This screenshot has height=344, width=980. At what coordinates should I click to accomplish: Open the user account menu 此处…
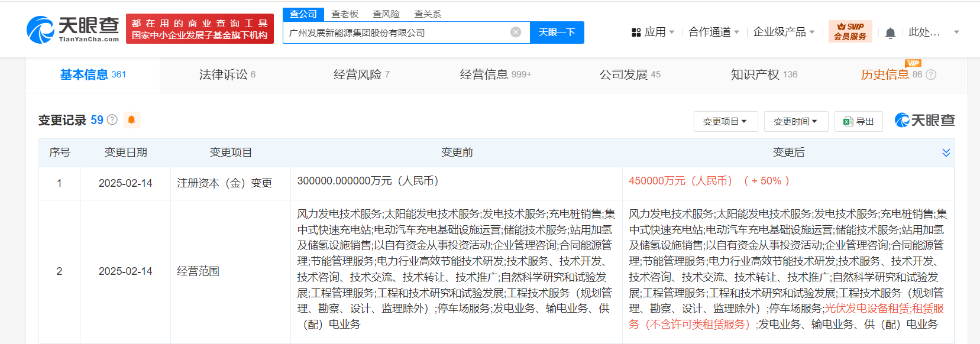point(934,32)
